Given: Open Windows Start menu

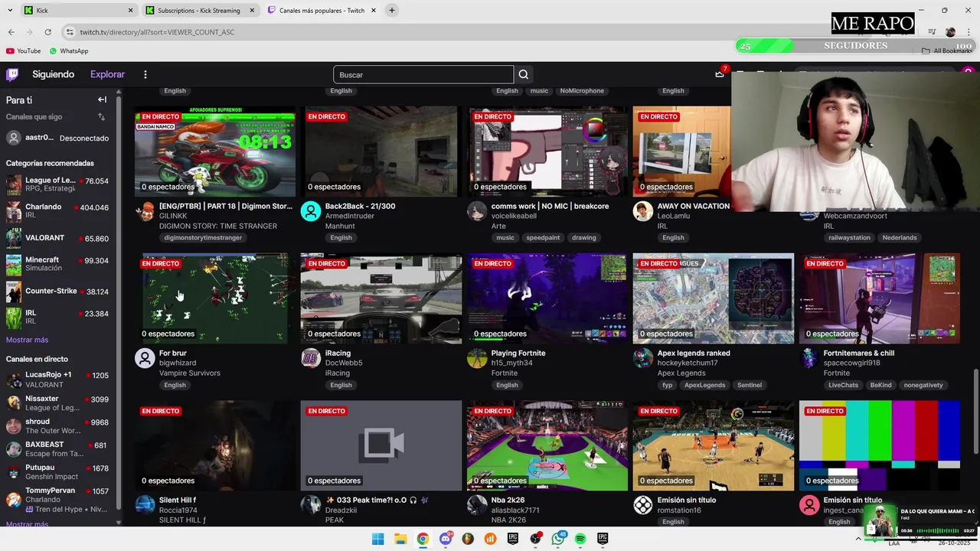Looking at the screenshot, I should click(x=377, y=539).
